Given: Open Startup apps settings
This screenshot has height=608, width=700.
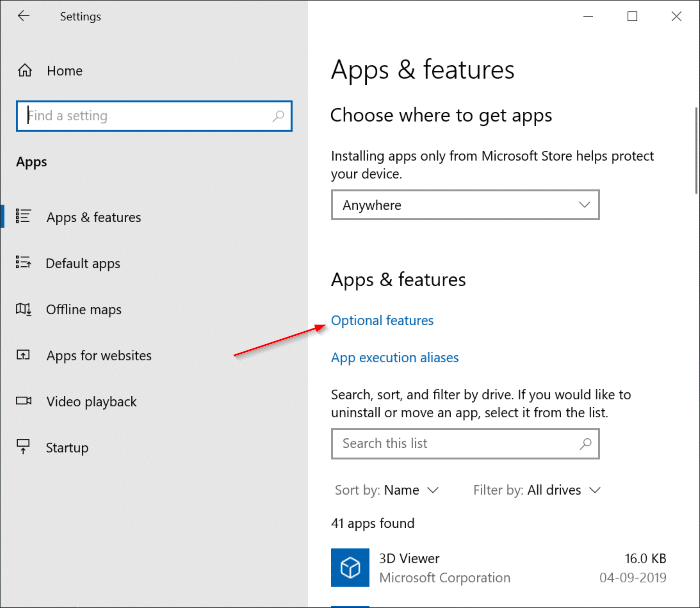Looking at the screenshot, I should pyautogui.click(x=67, y=448).
